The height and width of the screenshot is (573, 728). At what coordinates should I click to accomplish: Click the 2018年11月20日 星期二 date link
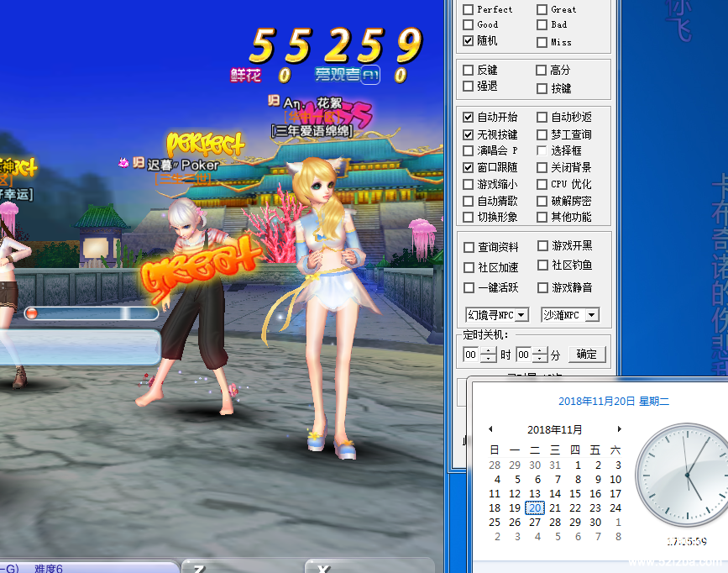tap(613, 402)
